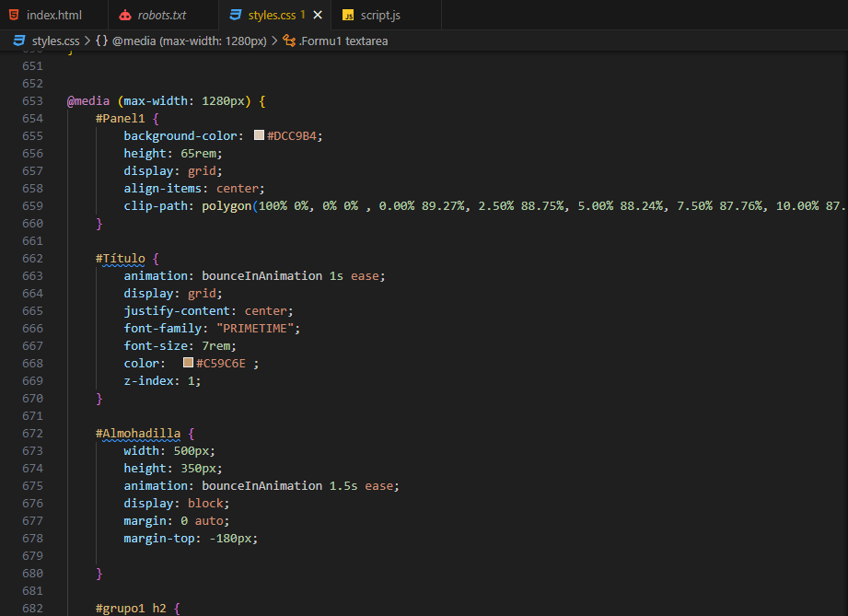Click the #Título selector on line 662
The height and width of the screenshot is (616, 848).
tap(122, 258)
